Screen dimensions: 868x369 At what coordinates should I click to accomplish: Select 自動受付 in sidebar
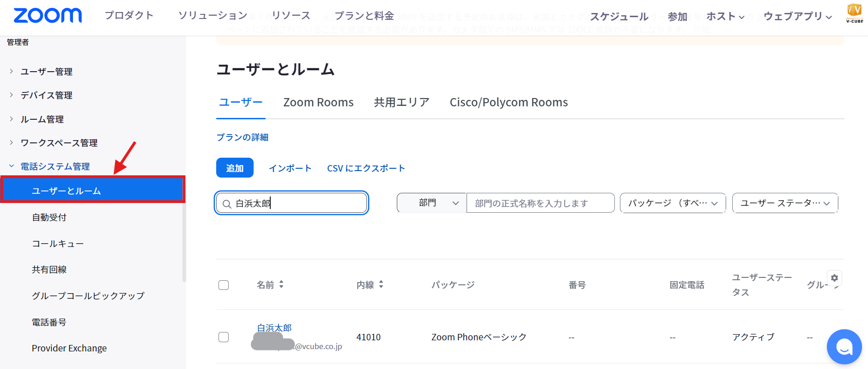pos(49,217)
